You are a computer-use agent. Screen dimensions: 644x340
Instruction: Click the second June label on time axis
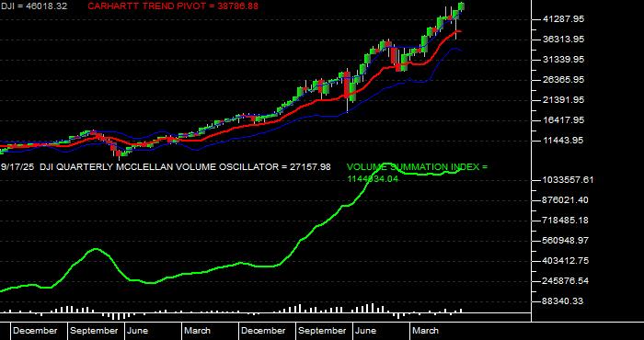point(365,331)
